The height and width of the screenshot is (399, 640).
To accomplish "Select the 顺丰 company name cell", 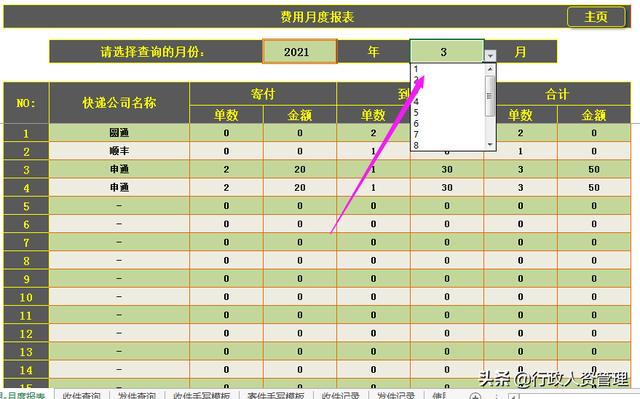I will click(x=119, y=151).
